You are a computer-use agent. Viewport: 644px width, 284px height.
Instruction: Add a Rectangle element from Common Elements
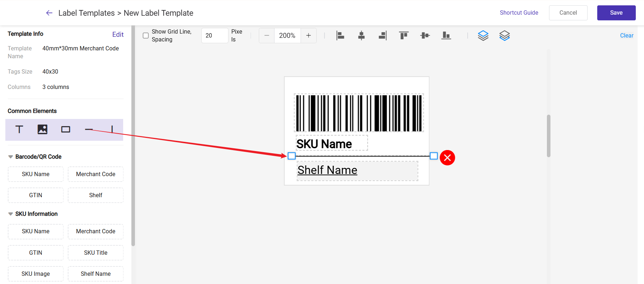pos(66,129)
